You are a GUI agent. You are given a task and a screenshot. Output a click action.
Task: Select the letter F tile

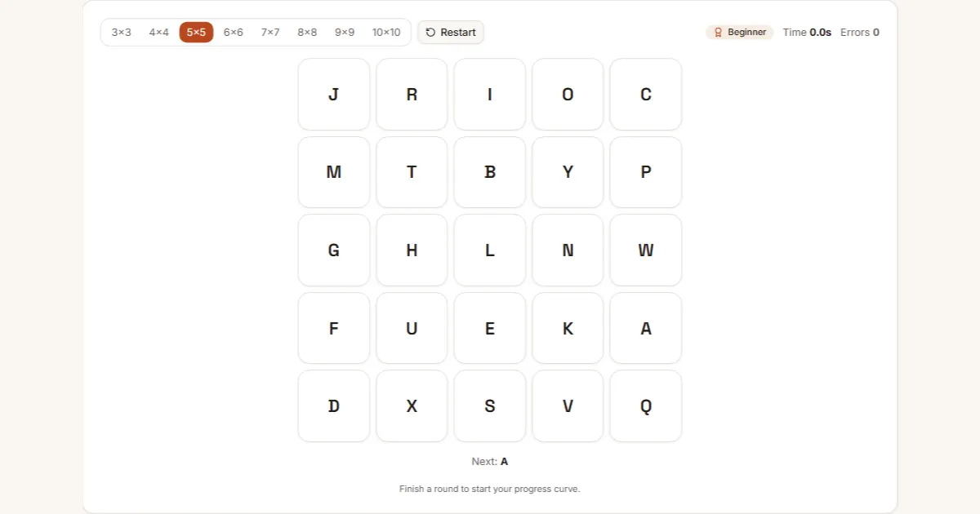click(x=334, y=328)
